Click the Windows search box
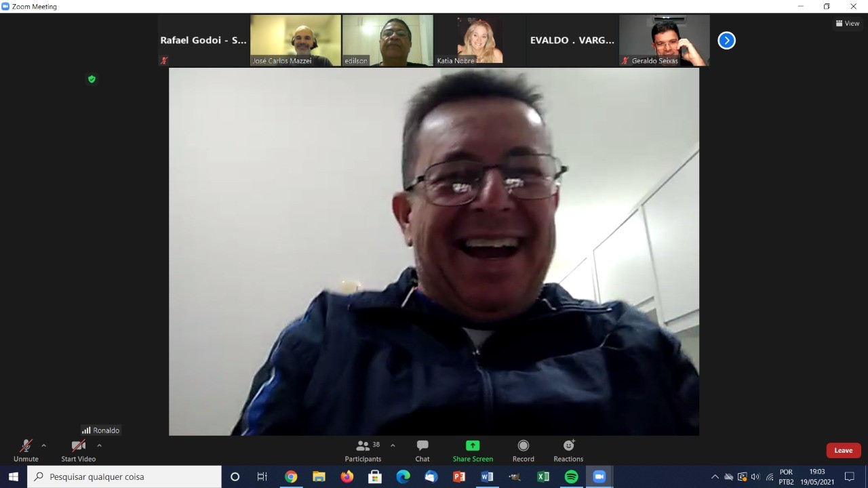The height and width of the screenshot is (488, 868). (125, 476)
